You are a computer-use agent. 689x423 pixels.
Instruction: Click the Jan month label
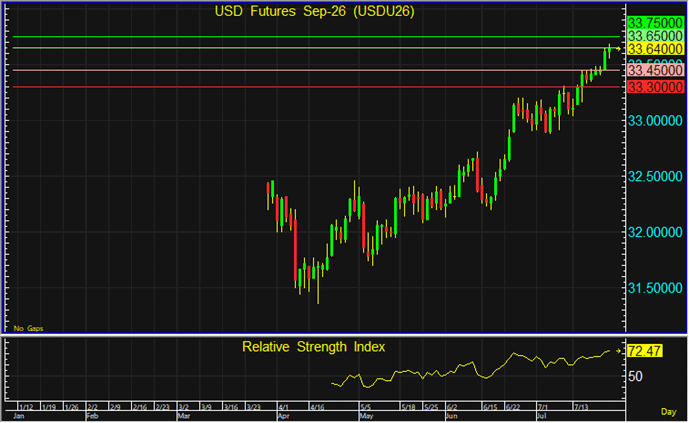[18, 416]
